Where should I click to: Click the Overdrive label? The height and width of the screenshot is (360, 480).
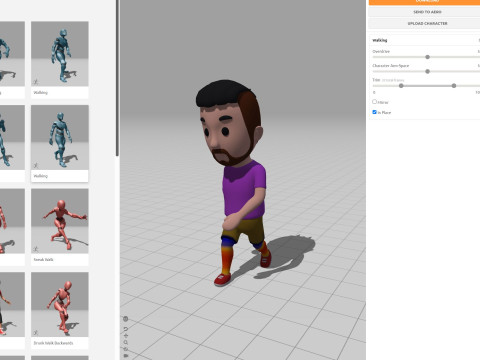click(381, 51)
